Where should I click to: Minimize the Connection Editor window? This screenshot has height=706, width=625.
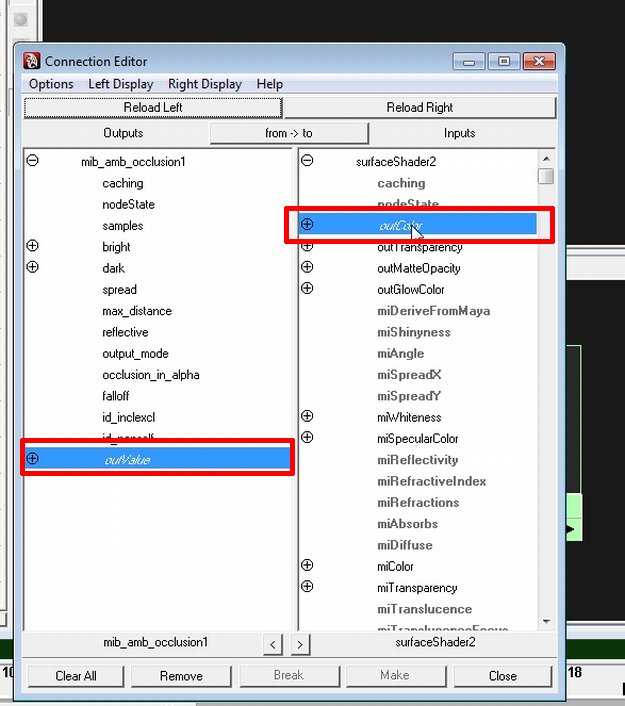pyautogui.click(x=469, y=61)
